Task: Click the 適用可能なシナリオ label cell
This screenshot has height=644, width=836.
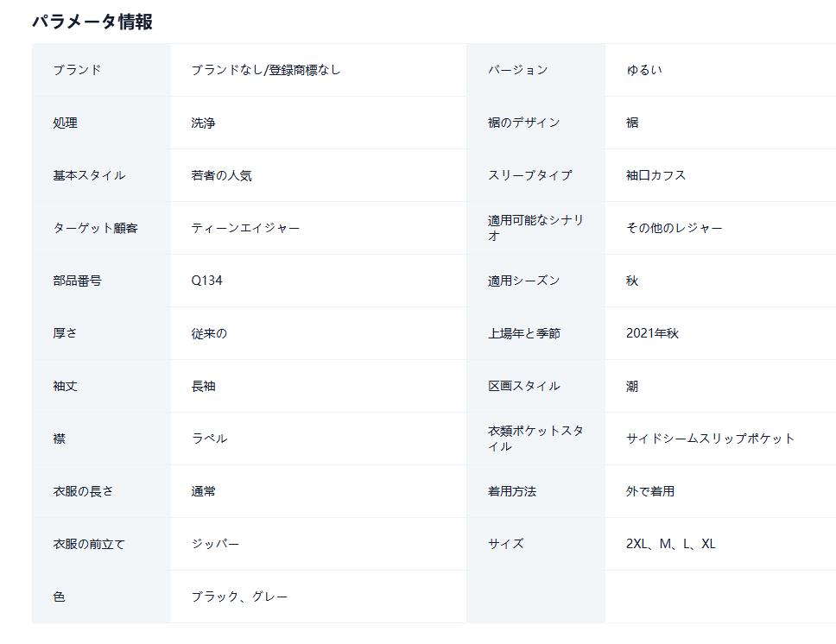Action: 535,228
